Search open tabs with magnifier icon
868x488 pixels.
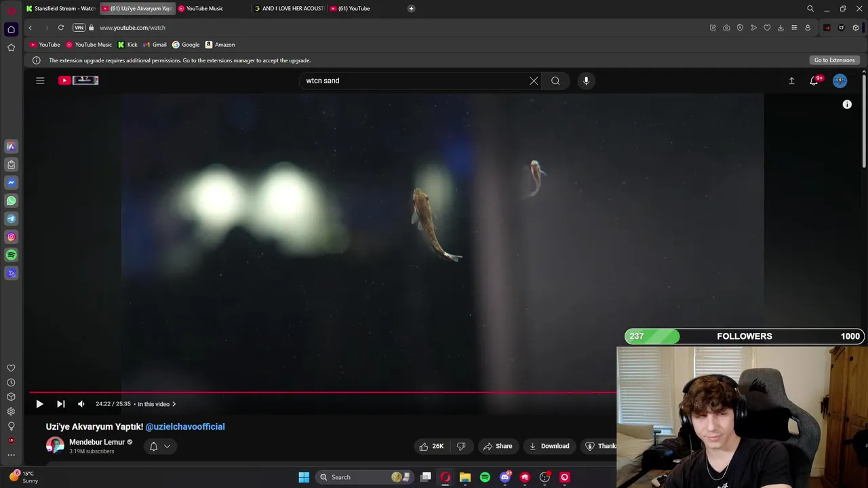click(x=810, y=9)
